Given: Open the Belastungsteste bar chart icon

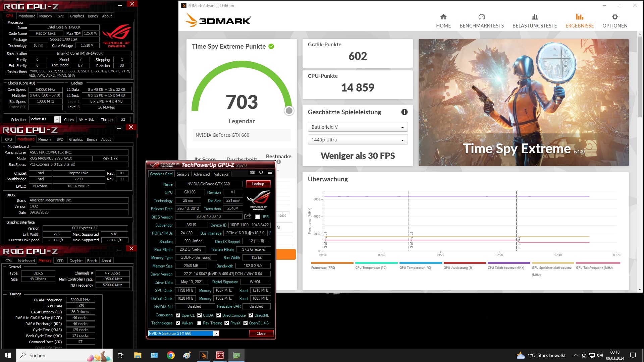Looking at the screenshot, I should coord(534,17).
